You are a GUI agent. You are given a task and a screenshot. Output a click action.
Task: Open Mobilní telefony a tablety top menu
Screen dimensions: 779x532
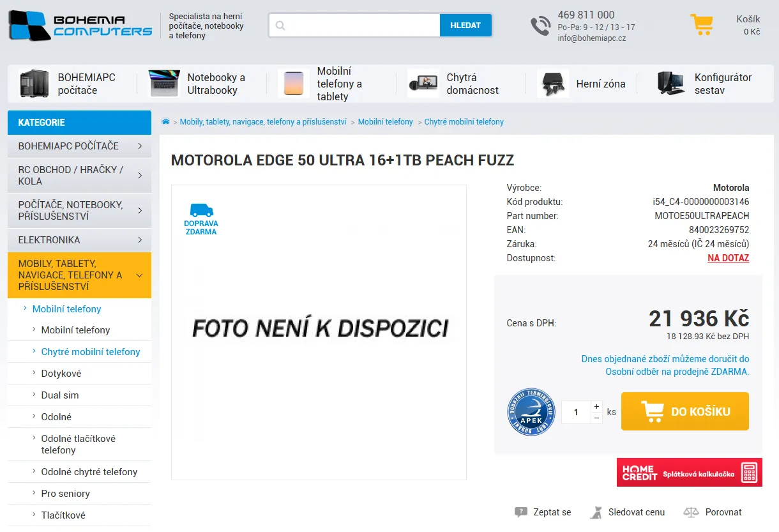click(x=340, y=84)
